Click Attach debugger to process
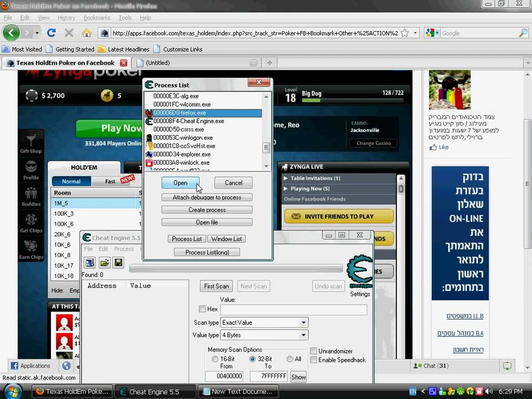 point(207,197)
